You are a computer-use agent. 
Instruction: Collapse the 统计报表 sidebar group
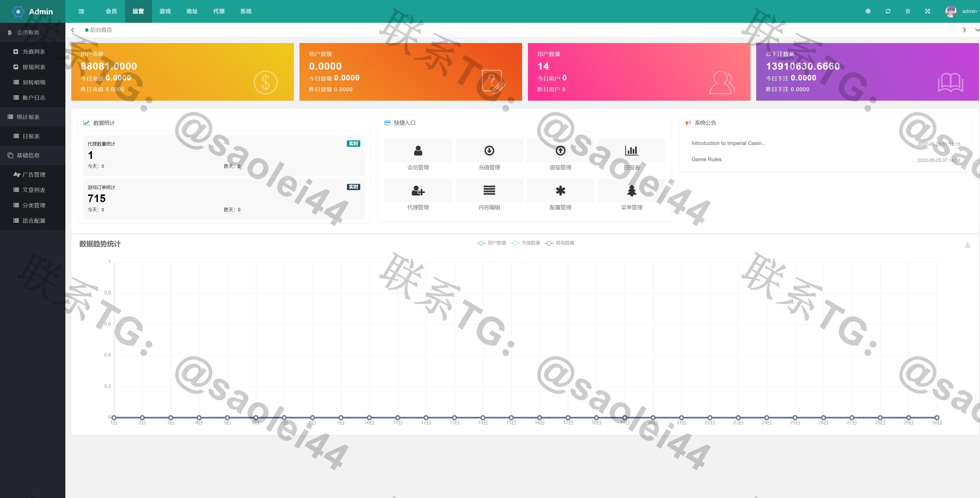[33, 117]
